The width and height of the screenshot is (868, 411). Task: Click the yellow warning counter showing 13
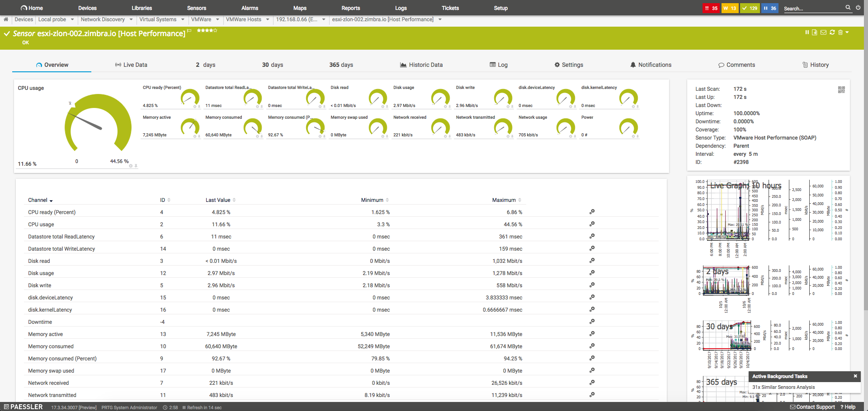click(730, 8)
